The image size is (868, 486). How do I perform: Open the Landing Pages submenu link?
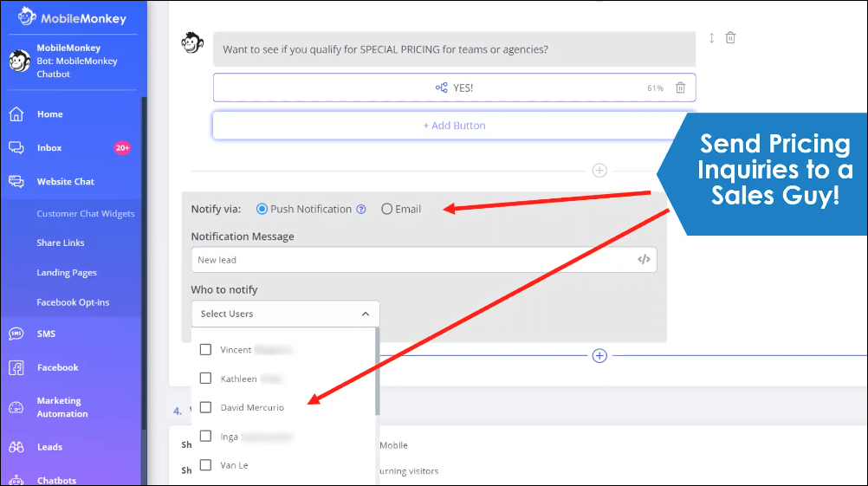coord(67,273)
